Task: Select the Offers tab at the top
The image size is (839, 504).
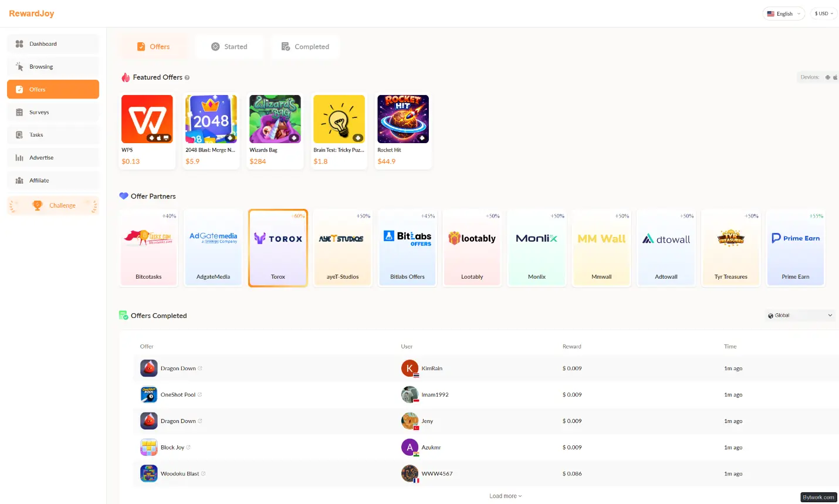Action: pos(153,47)
